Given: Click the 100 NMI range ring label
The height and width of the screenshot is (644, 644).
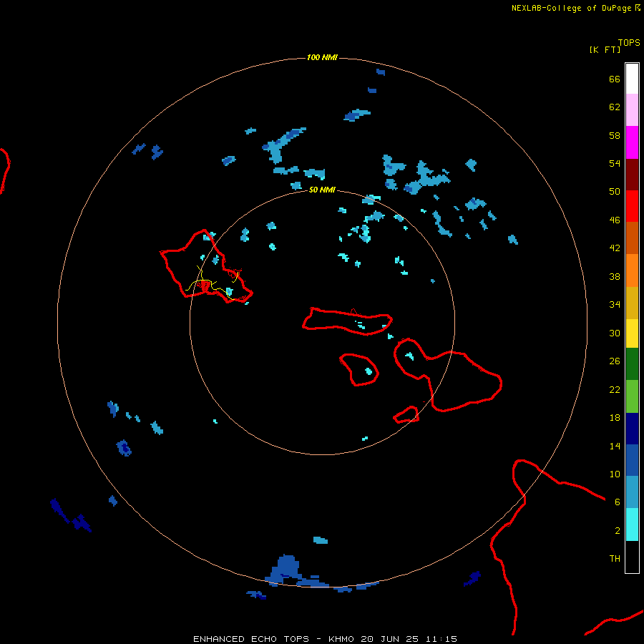Looking at the screenshot, I should point(322,57).
